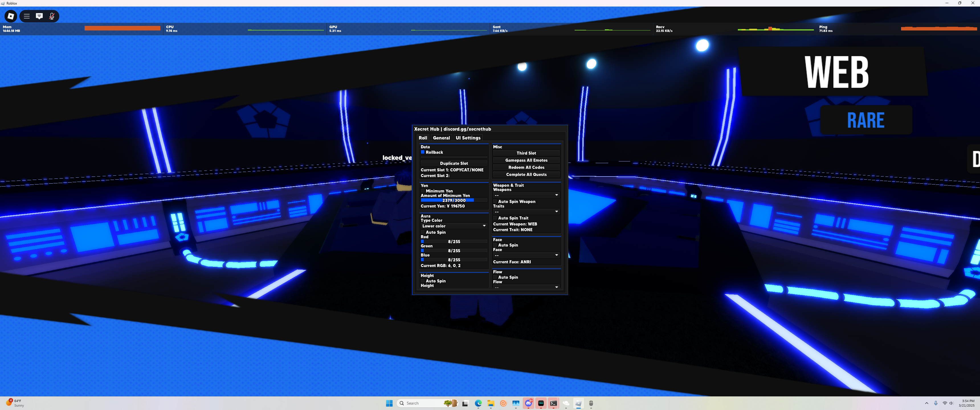The width and height of the screenshot is (980, 410).
Task: Launch Microsoft Edge from taskbar
Action: pyautogui.click(x=478, y=403)
